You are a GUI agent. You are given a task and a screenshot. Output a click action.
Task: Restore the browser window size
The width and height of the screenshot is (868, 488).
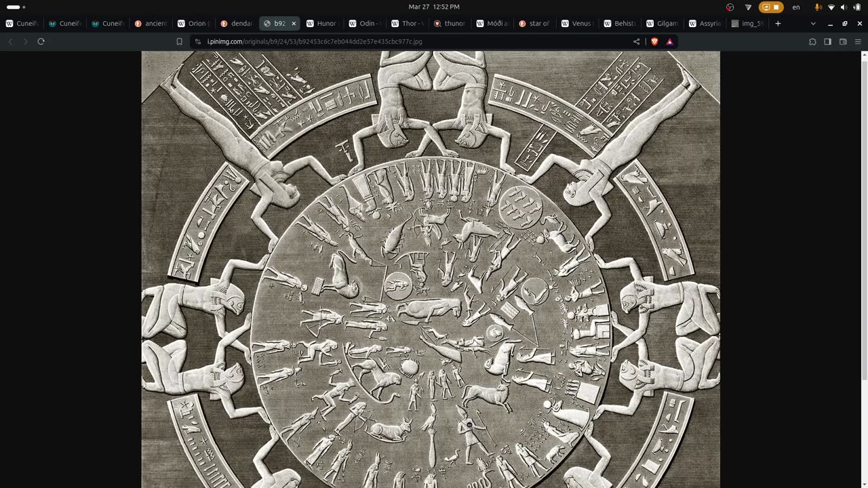(x=845, y=23)
